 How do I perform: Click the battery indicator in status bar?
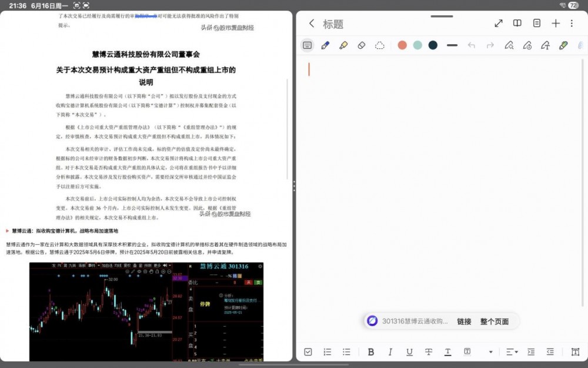(573, 5)
